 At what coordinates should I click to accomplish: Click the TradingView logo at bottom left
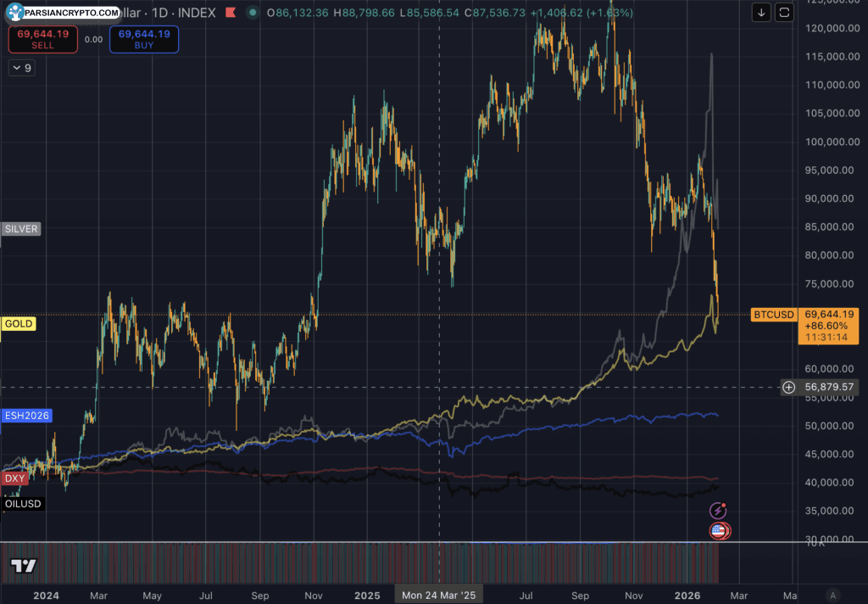(x=23, y=566)
